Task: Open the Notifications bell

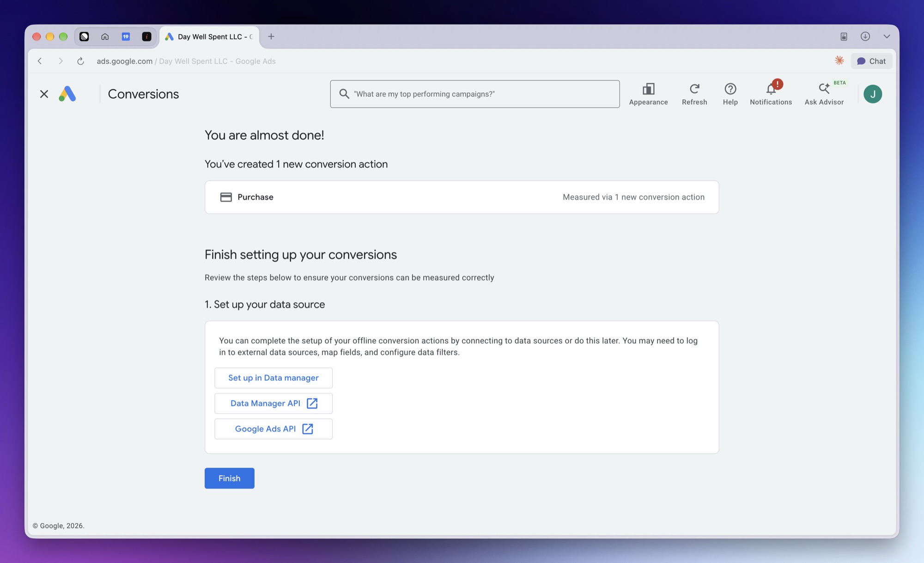Action: click(771, 94)
